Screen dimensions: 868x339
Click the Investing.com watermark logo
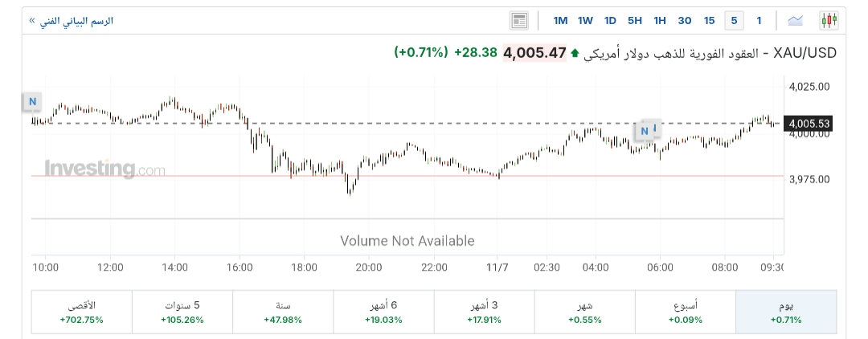click(x=104, y=169)
